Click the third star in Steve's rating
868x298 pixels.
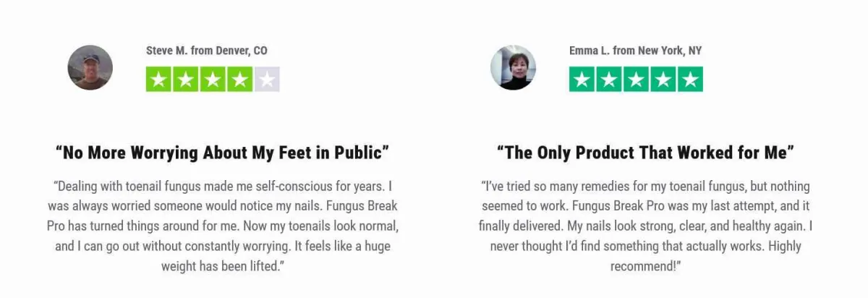(x=213, y=80)
